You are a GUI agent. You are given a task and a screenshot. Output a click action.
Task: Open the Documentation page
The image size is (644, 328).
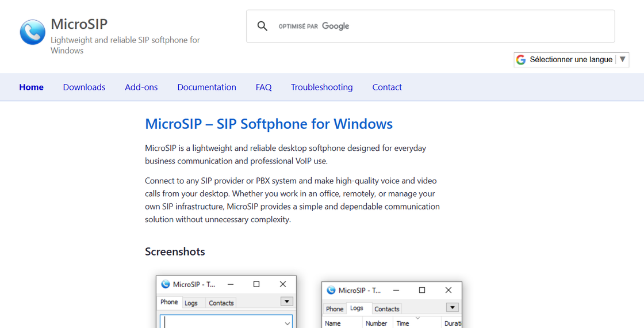206,87
